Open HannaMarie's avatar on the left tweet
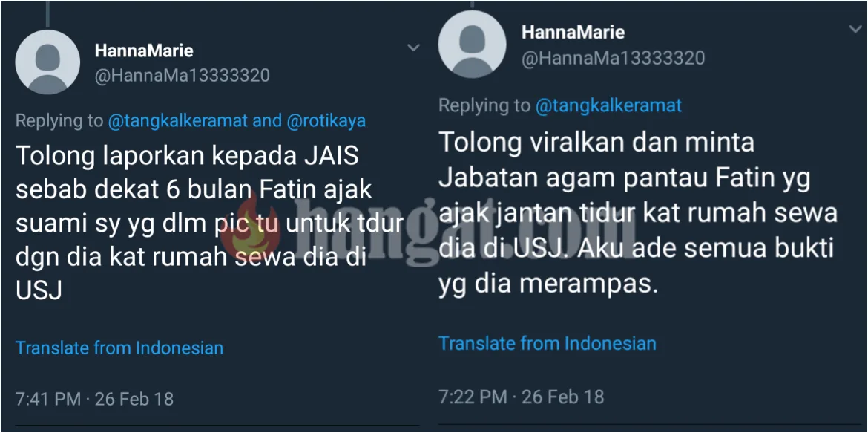Image resolution: width=868 pixels, height=433 pixels. click(47, 62)
